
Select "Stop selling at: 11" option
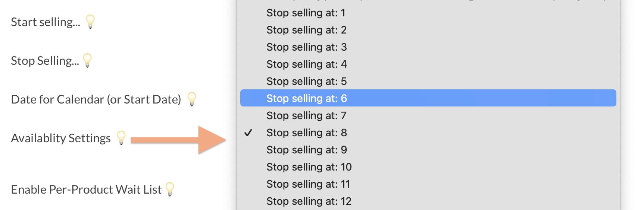pyautogui.click(x=308, y=184)
